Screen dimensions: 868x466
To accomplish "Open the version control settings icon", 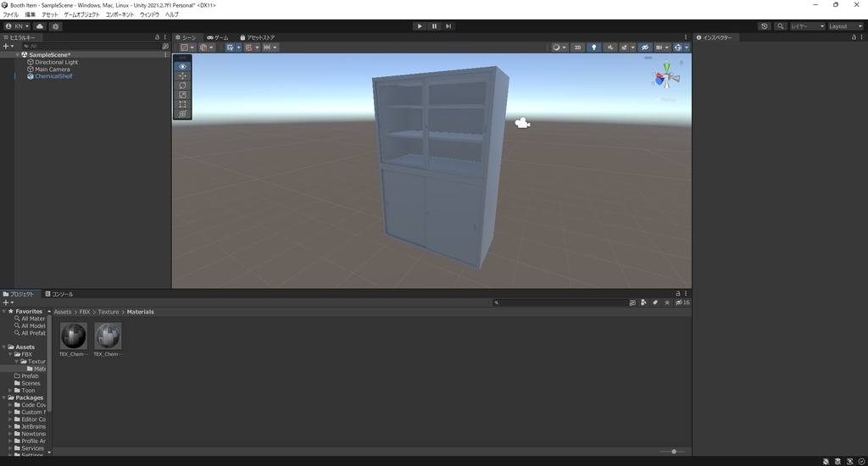I will pyautogui.click(x=55, y=26).
